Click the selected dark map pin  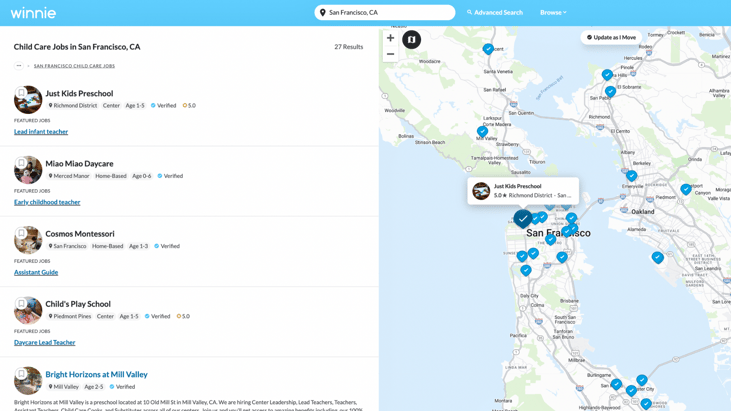click(x=523, y=218)
